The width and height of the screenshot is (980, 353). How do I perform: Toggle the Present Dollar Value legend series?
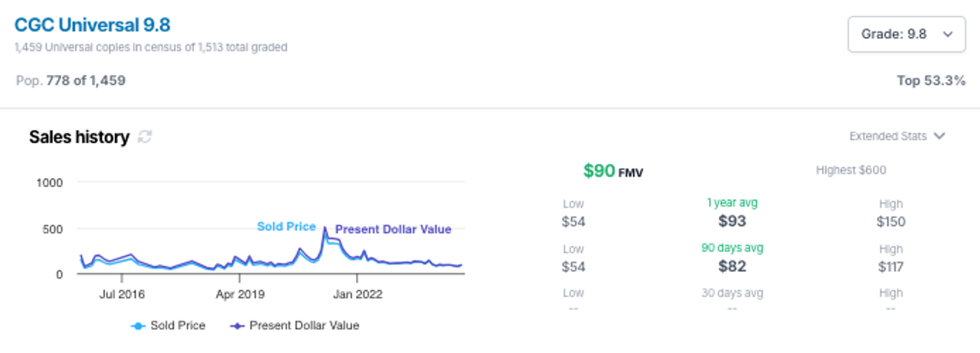294,325
